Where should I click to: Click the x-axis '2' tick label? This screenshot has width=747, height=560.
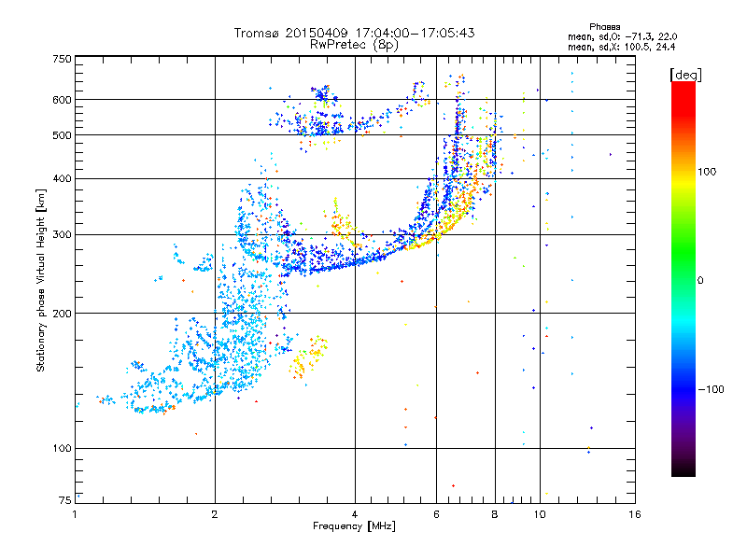point(215,514)
